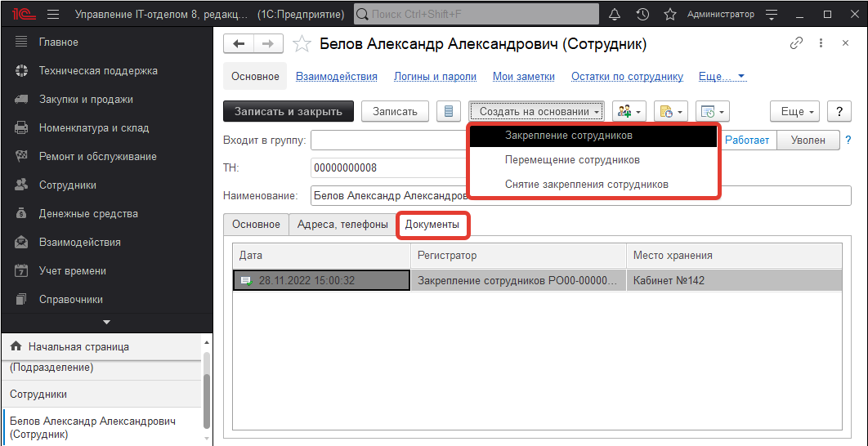Click the list report icon button
The image size is (868, 446).
449,111
